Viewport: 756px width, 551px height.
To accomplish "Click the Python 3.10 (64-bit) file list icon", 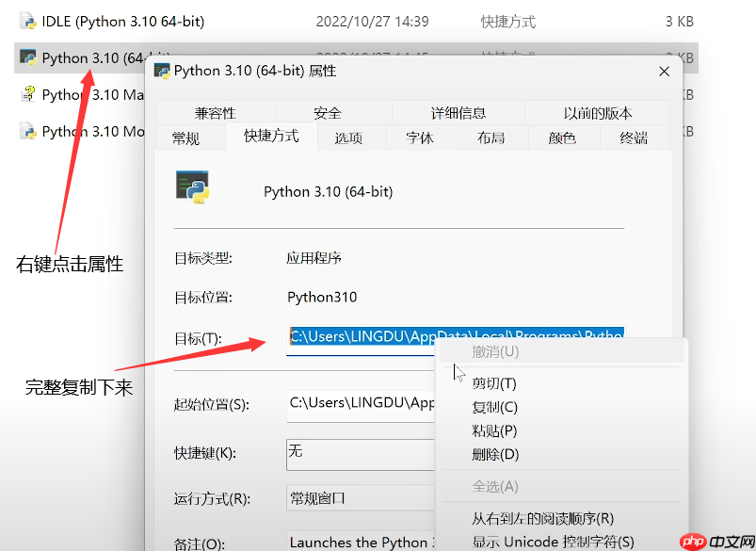I will click(x=28, y=57).
